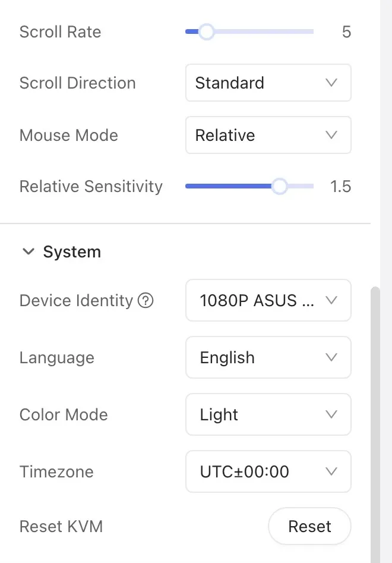392x563 pixels.
Task: Click the Scroll Rate value showing 5
Action: coord(346,32)
